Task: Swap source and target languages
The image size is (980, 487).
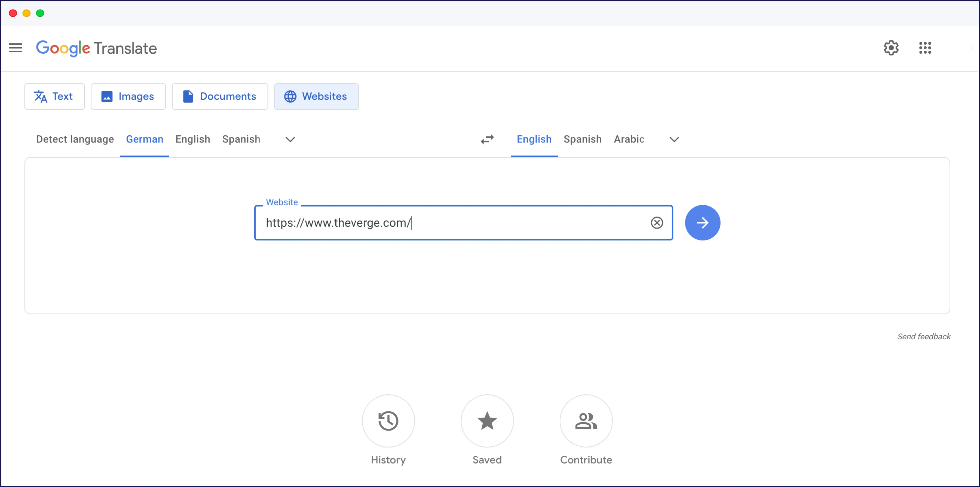Action: click(x=487, y=139)
